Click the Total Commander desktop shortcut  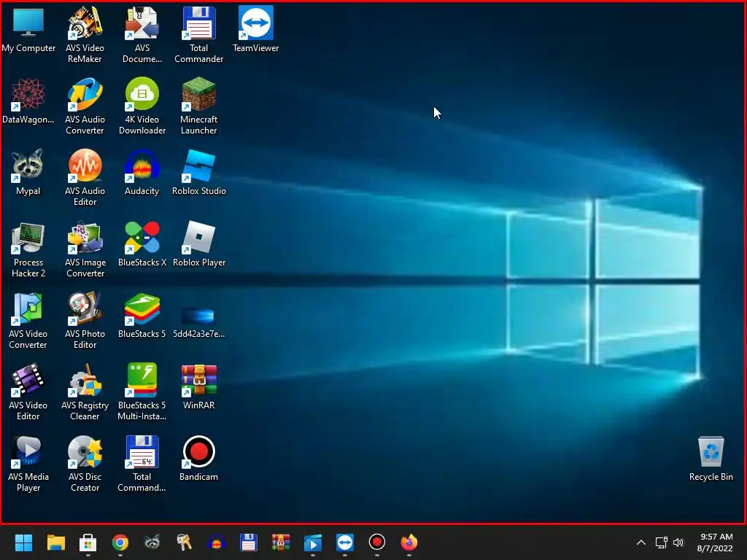click(198, 35)
